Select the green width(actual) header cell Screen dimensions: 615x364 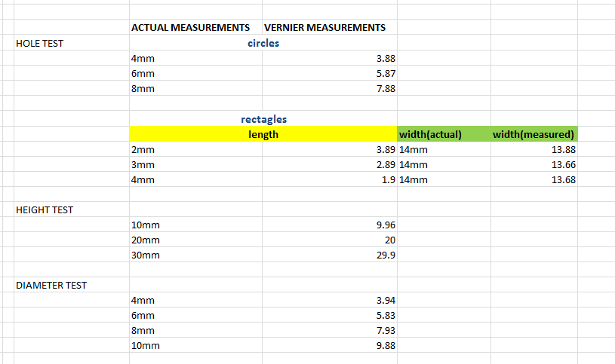(x=444, y=134)
